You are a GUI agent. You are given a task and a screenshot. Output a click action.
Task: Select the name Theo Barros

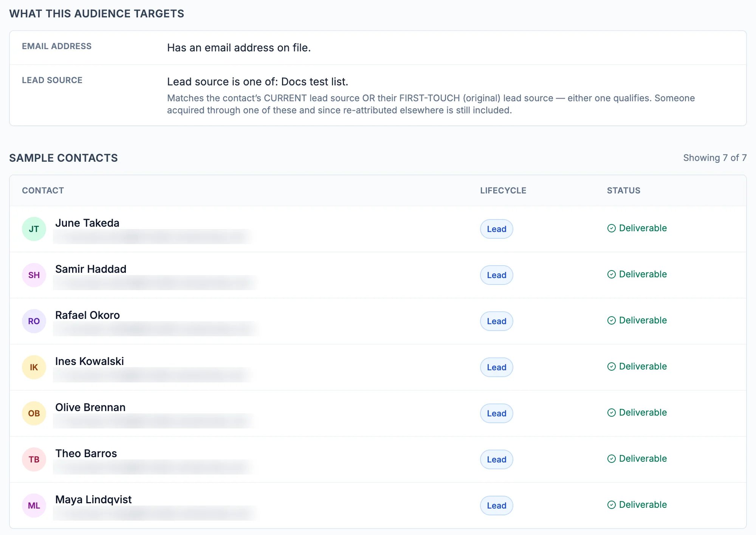click(86, 453)
